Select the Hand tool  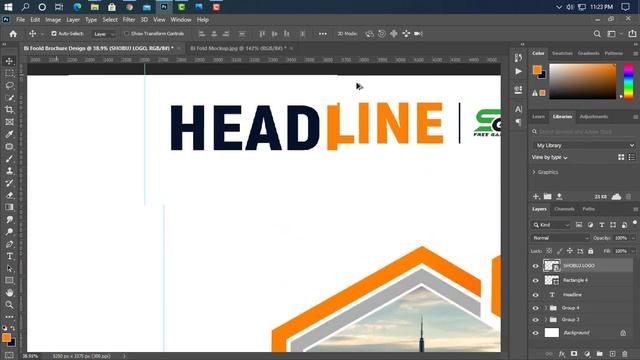(9, 293)
